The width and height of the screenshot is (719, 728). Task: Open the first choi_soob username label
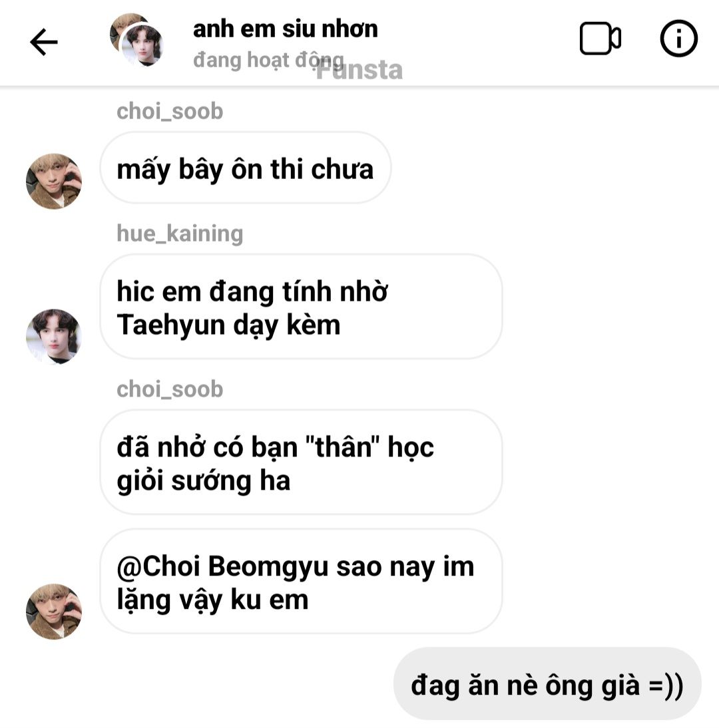[170, 111]
